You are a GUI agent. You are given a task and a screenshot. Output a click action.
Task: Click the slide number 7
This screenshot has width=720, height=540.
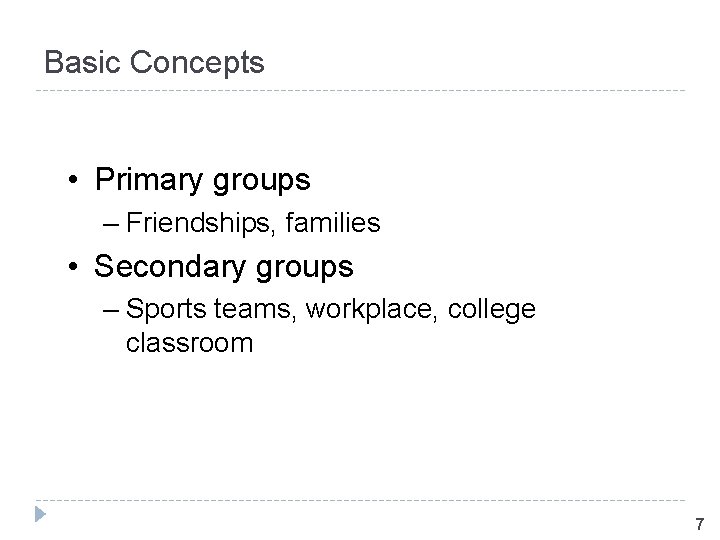point(699,524)
